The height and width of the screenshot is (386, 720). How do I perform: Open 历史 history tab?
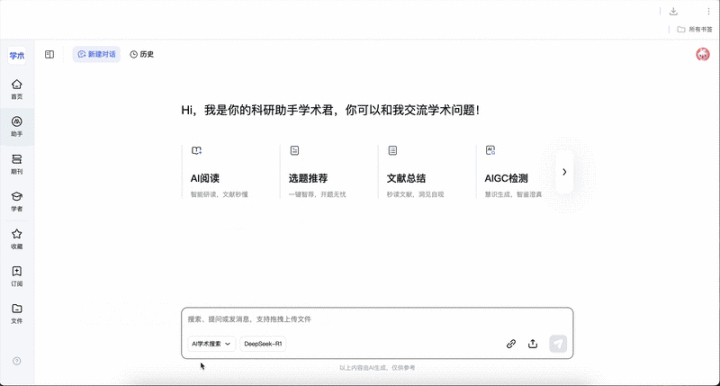coord(142,54)
